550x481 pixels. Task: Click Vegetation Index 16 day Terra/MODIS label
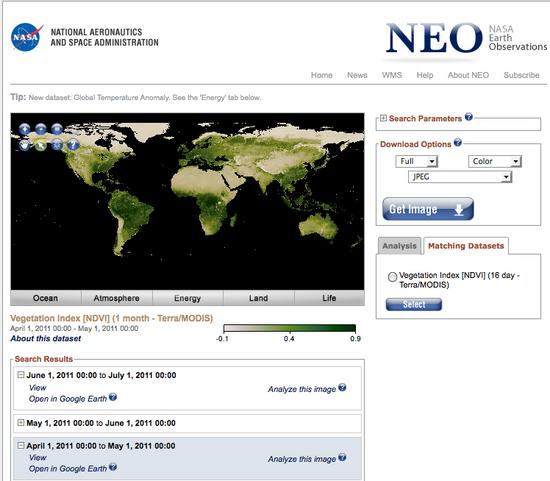(459, 280)
